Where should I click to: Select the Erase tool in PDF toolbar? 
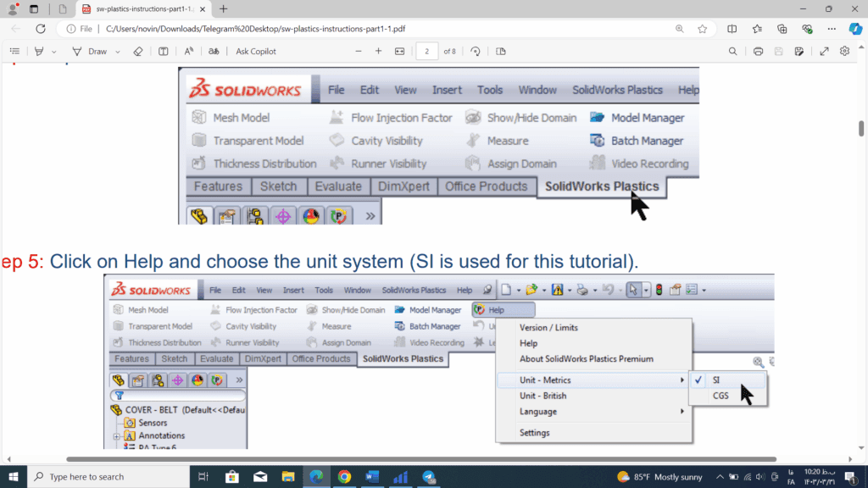point(138,52)
